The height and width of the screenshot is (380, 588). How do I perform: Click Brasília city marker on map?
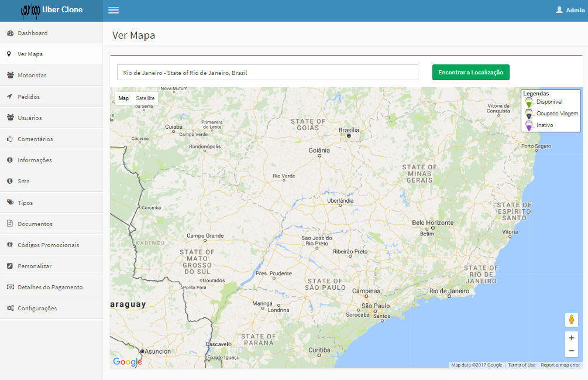coord(349,136)
